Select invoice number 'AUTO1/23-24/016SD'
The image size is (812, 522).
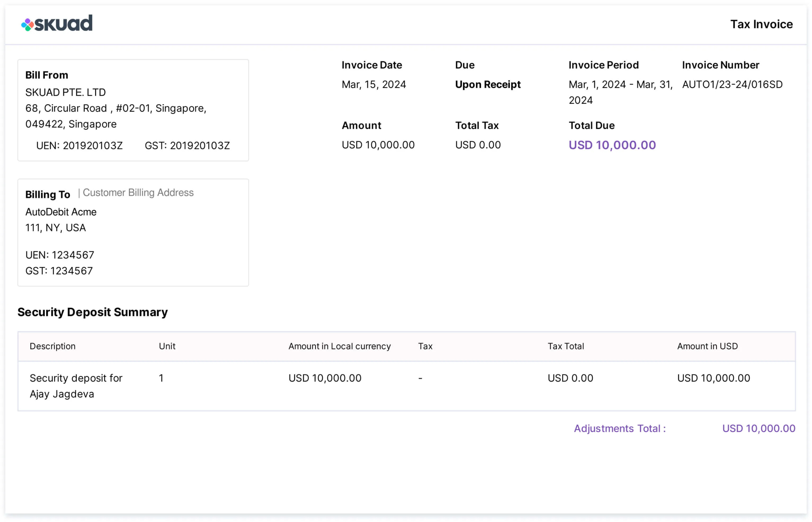coord(732,85)
